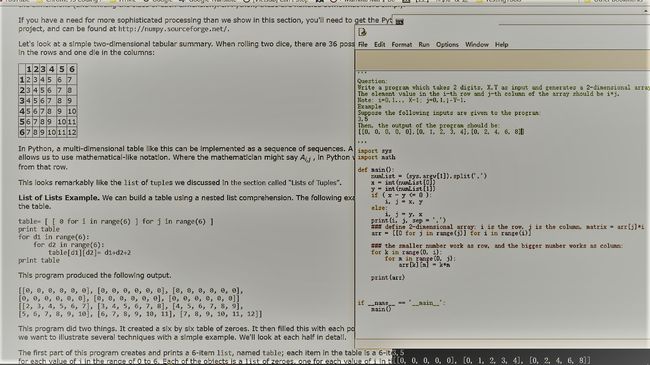Click the "Lists of Tuples" section reference text
Screen dimensions: 650x365
(x=314, y=182)
